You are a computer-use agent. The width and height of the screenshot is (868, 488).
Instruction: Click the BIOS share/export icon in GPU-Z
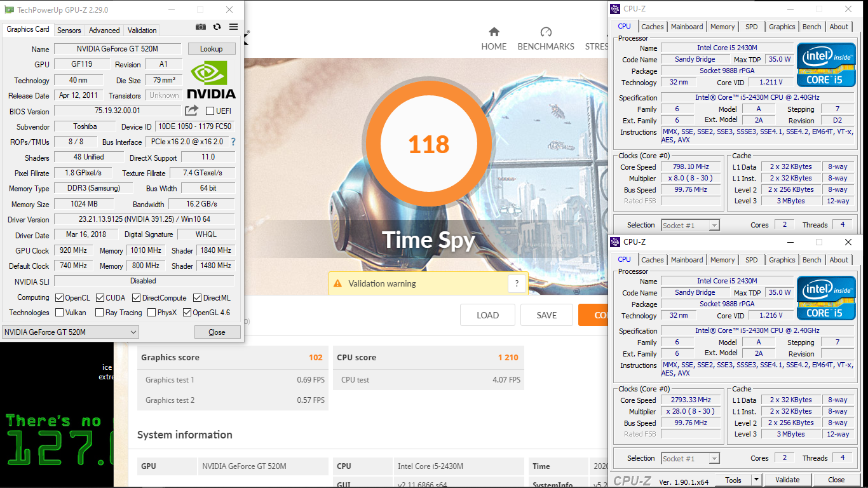191,111
